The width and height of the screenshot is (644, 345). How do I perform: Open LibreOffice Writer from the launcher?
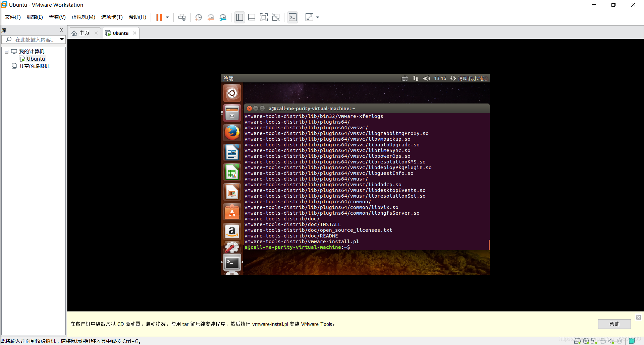pyautogui.click(x=232, y=152)
